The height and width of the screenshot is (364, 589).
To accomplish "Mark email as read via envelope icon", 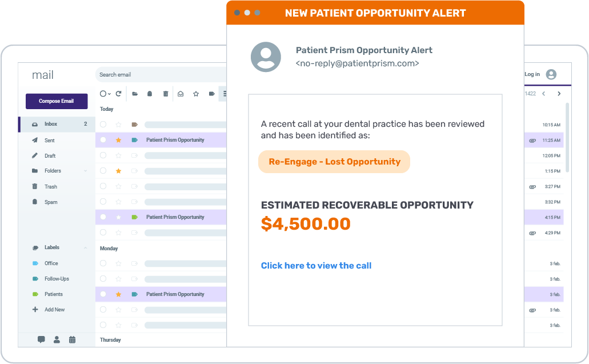I will (179, 93).
